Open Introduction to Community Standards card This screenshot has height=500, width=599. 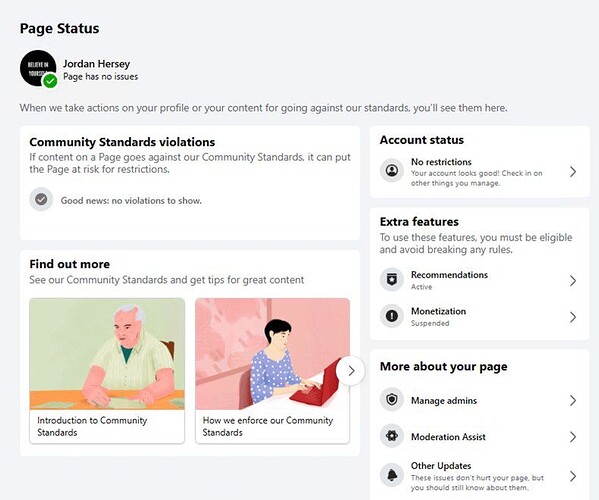[x=107, y=371]
